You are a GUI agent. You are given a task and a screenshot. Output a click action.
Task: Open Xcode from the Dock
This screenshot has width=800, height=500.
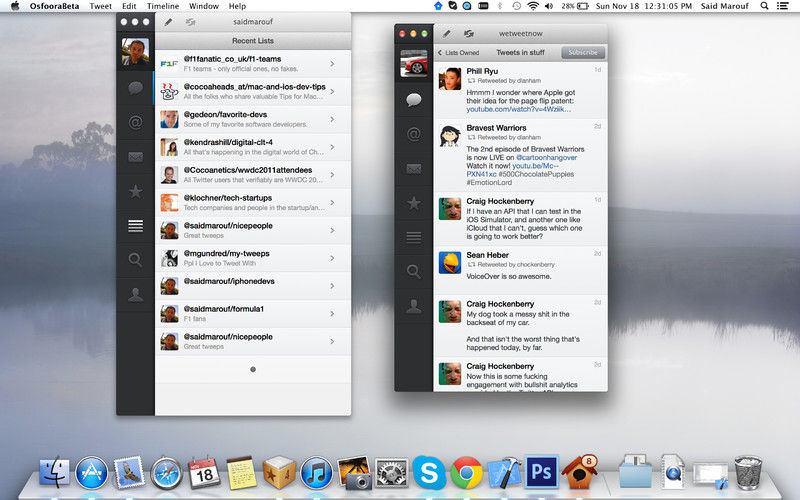[x=504, y=472]
